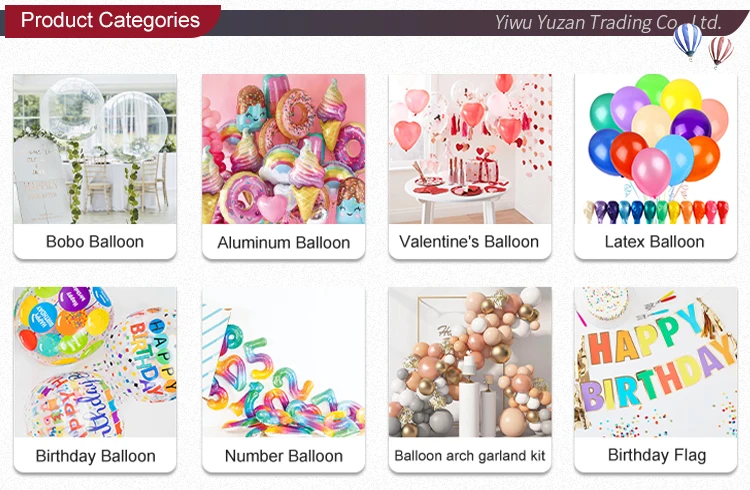Click the Number Balloon label
The image size is (750, 490).
coord(284,456)
